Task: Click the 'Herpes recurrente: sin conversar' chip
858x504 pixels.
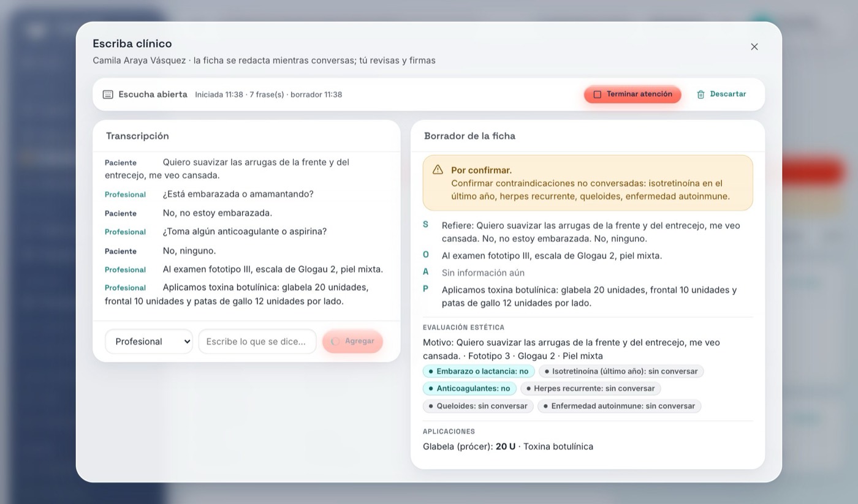Action: coord(590,388)
